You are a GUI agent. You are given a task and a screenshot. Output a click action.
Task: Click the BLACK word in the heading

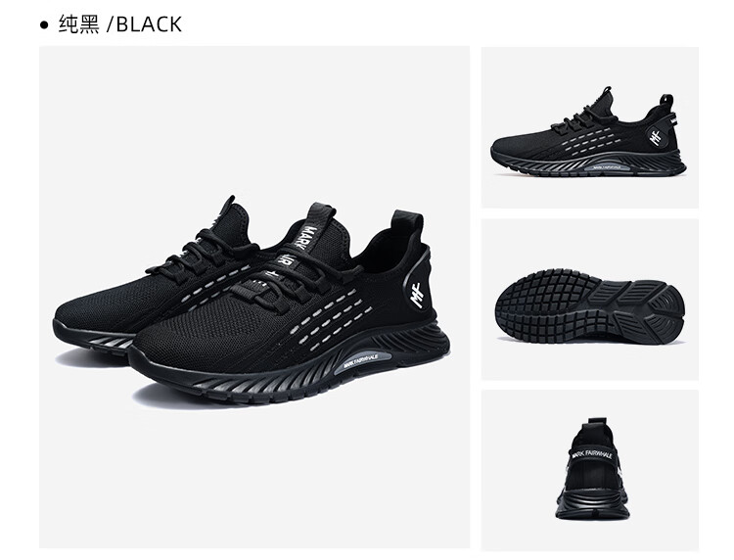click(149, 24)
